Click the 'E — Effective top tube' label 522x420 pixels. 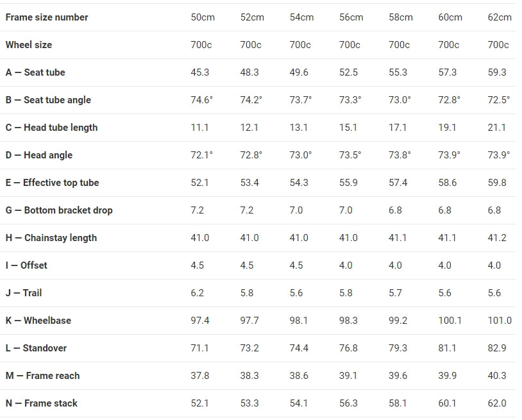click(x=52, y=183)
